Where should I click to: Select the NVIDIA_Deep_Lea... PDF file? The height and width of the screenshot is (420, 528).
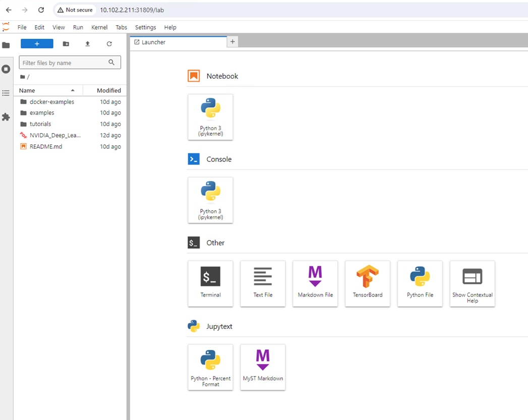[x=70, y=135]
